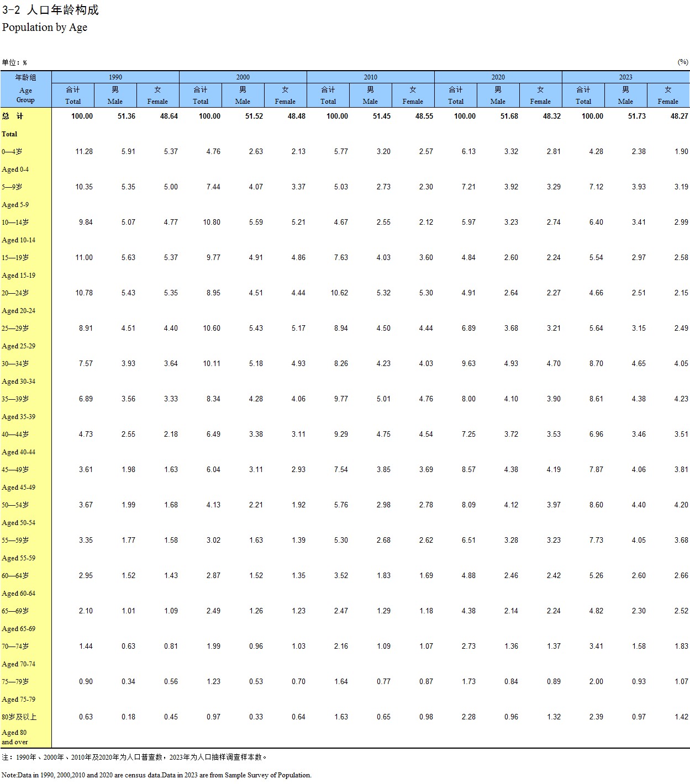The width and height of the screenshot is (690, 784).
Task: Select the 2010 year column header
Action: 371,77
